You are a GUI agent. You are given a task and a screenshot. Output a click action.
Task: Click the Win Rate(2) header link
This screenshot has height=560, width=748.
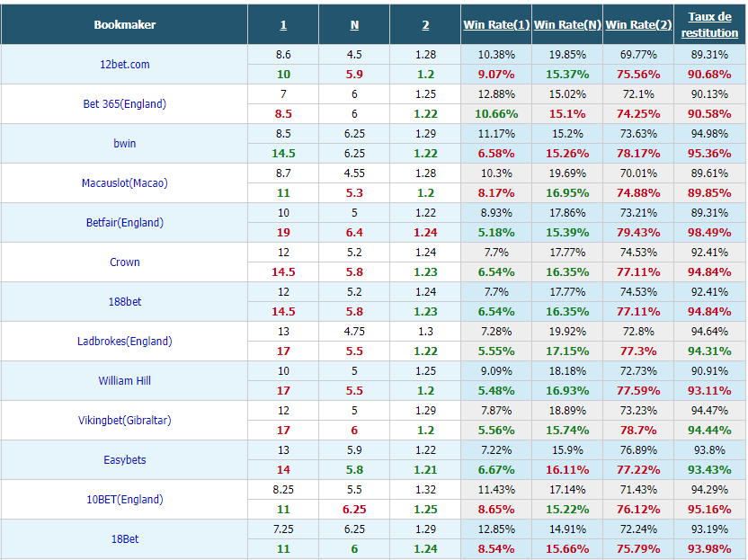pyautogui.click(x=638, y=25)
